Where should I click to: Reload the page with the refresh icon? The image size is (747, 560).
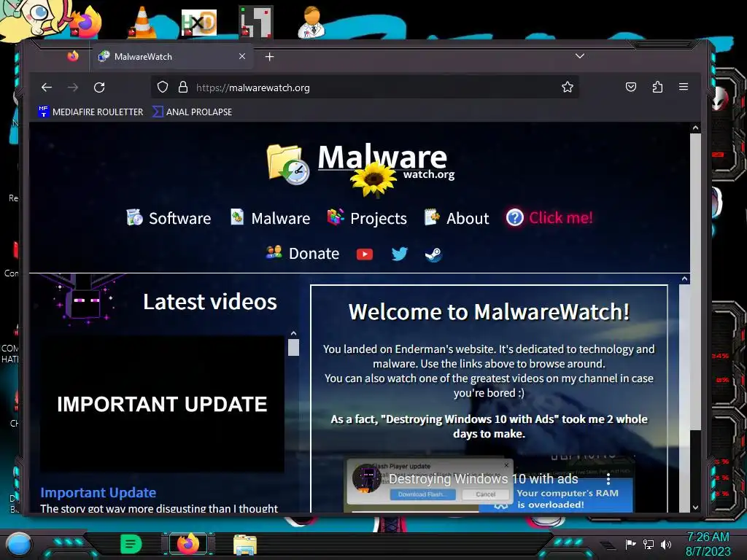99,87
